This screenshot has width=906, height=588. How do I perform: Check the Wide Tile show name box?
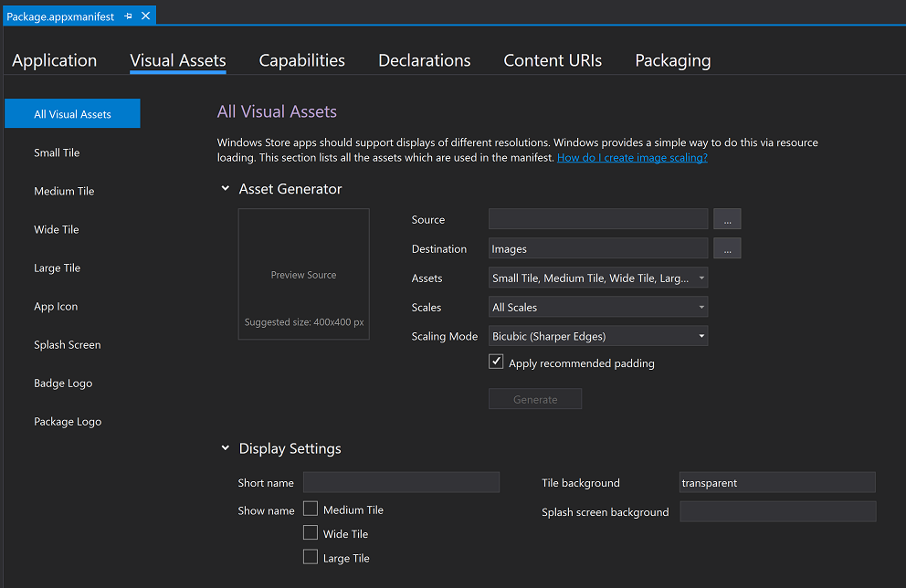(x=311, y=533)
